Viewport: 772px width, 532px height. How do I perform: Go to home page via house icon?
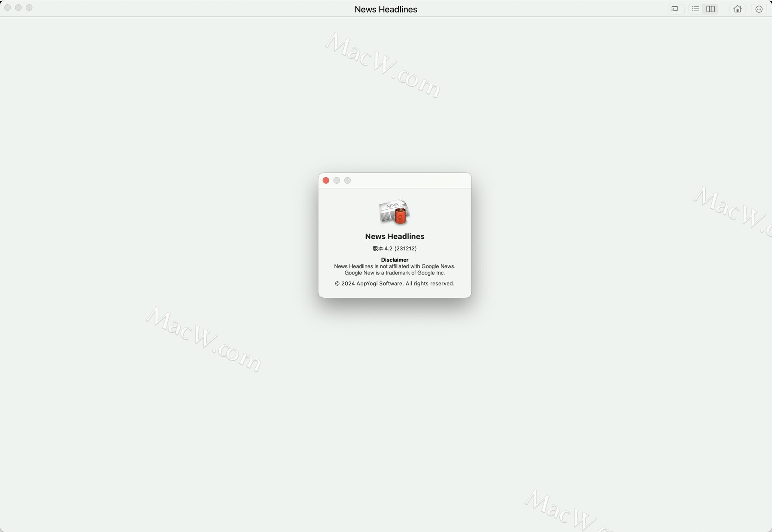pyautogui.click(x=737, y=9)
